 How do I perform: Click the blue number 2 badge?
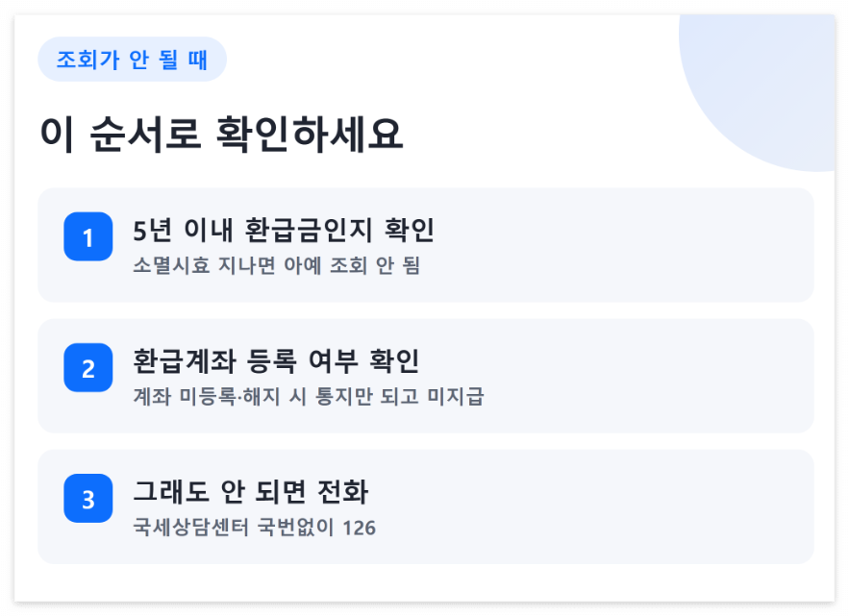pyautogui.click(x=88, y=367)
